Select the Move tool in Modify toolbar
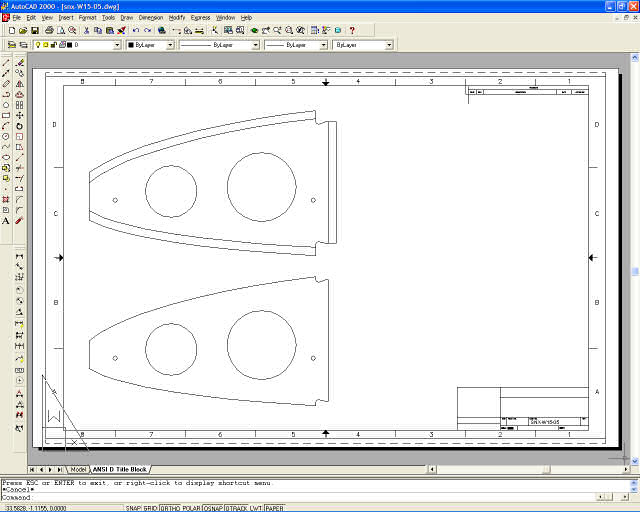This screenshot has width=640, height=512. 19,115
